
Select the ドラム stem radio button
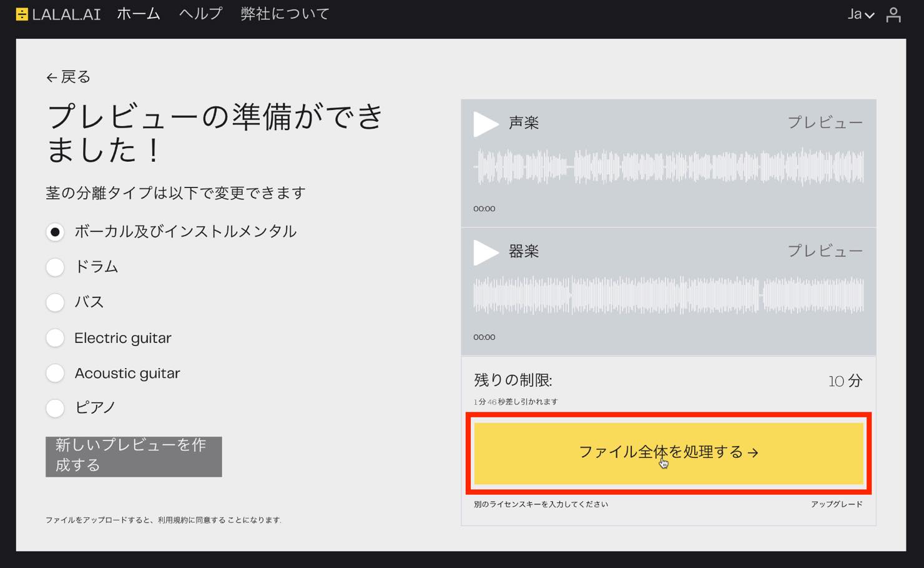[x=55, y=267]
